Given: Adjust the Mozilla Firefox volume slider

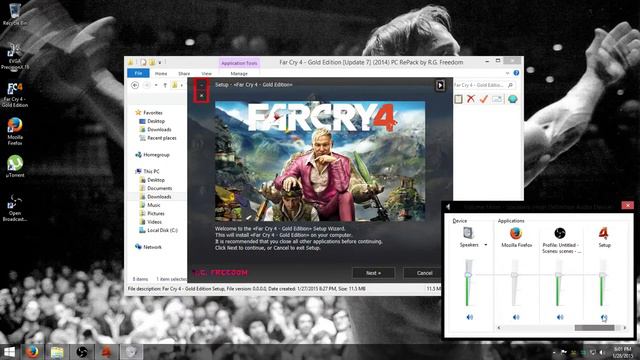Looking at the screenshot, I should pyautogui.click(x=514, y=275).
